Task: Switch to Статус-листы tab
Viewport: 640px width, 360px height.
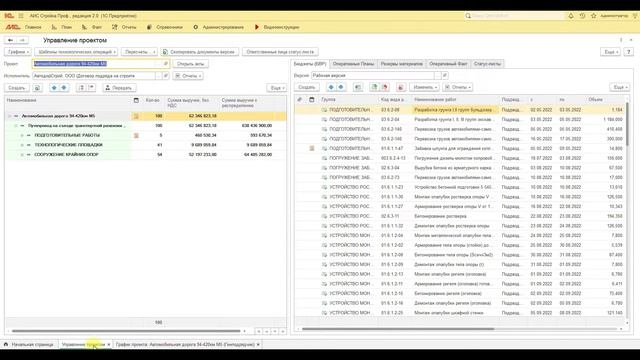Action: click(487, 64)
